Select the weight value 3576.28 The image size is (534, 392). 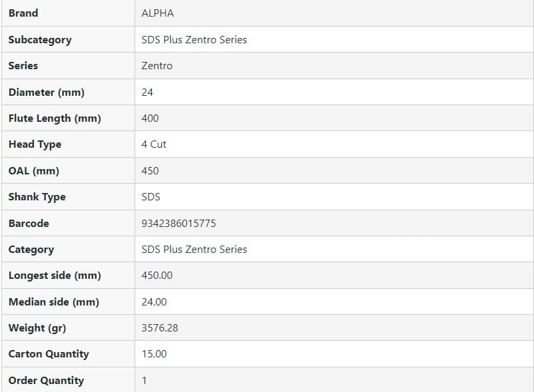coord(160,328)
